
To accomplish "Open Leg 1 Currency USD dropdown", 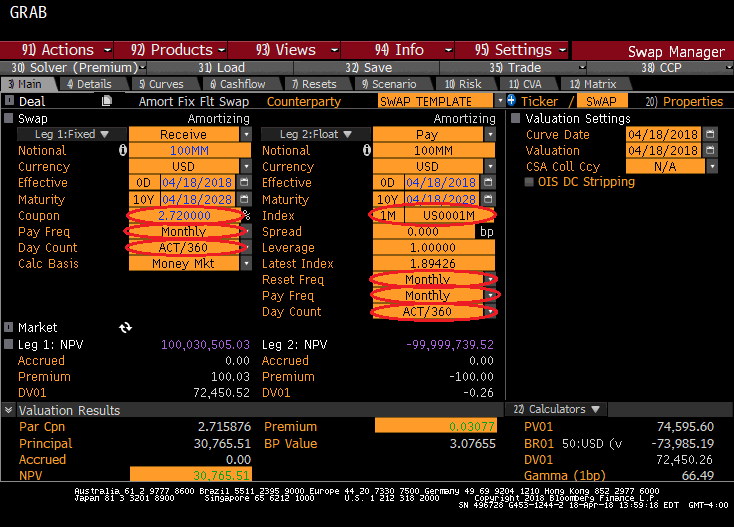I will tap(246, 166).
